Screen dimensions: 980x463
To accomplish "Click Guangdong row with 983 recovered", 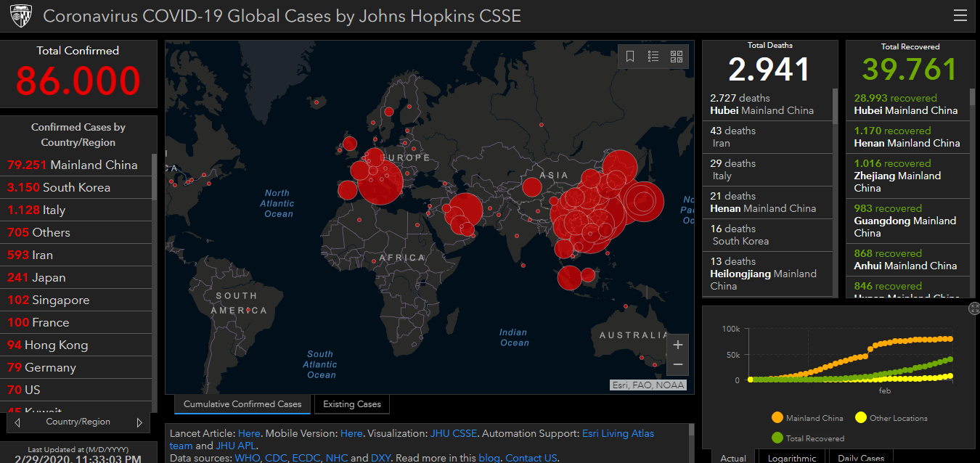I will (x=908, y=221).
